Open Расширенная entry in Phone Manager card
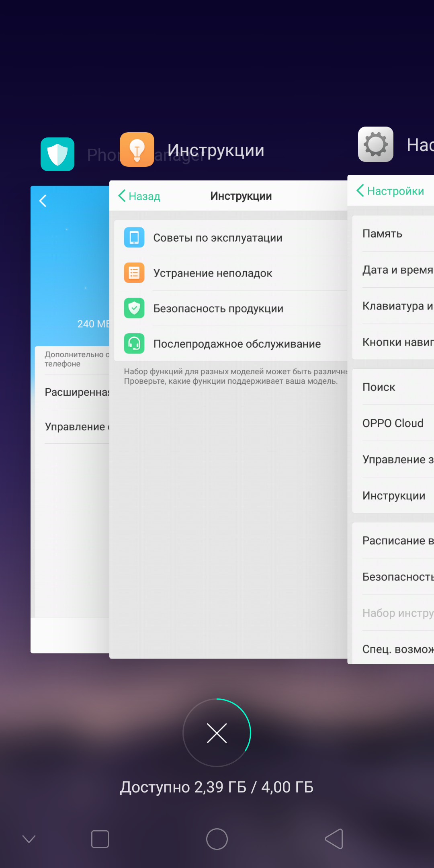Screen dimensions: 434x868 (x=72, y=392)
